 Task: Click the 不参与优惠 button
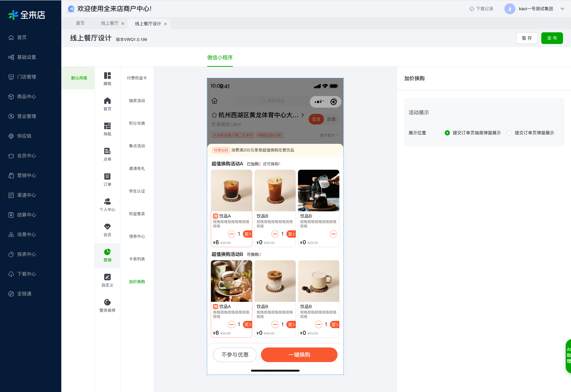tap(235, 355)
